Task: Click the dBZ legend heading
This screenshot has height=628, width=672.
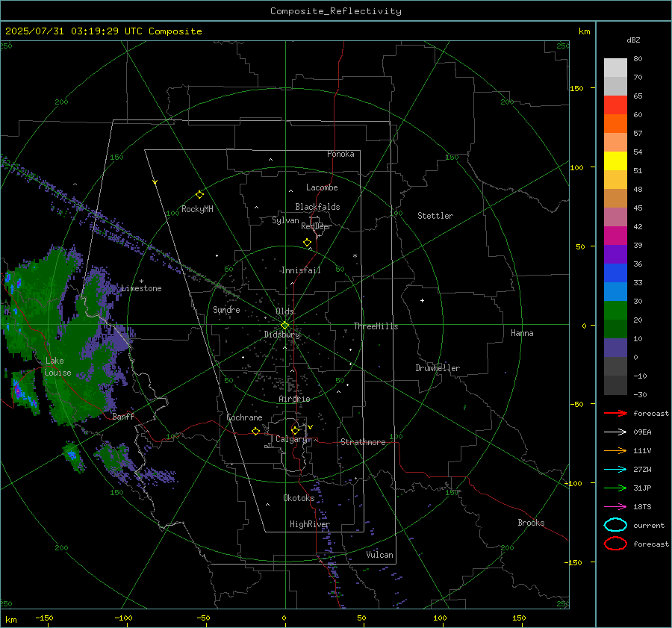Action: (633, 40)
